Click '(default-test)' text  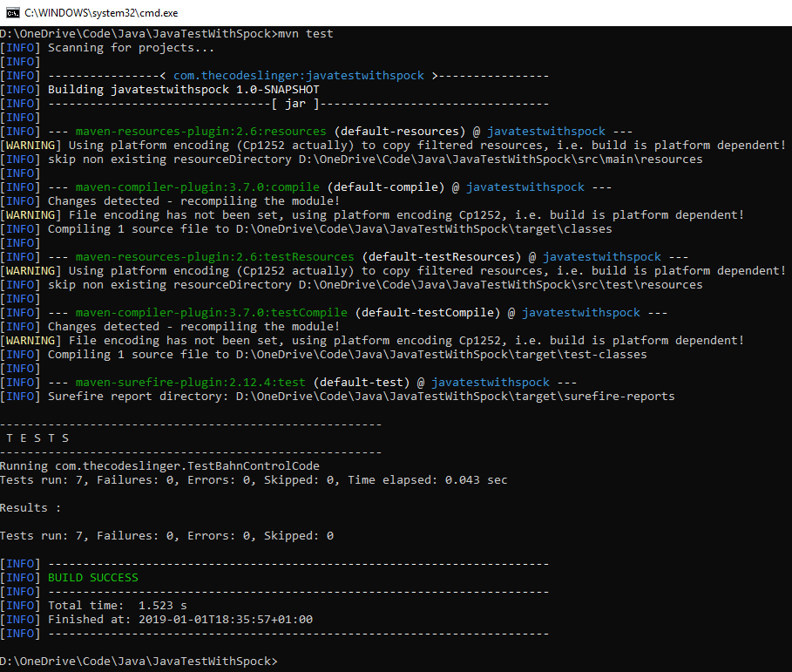(x=361, y=383)
